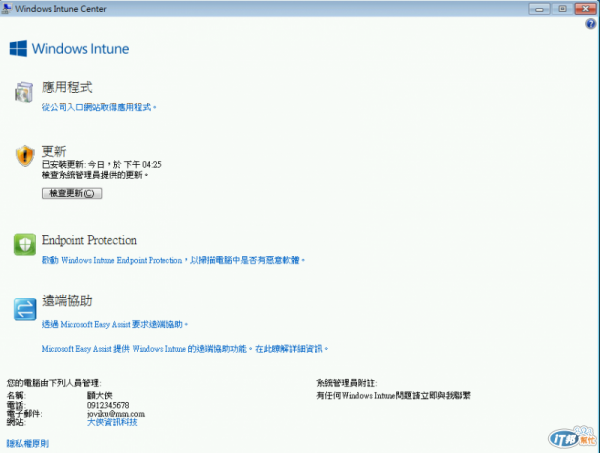
Task: Minimize the Windows Intune Center window
Action: click(540, 9)
